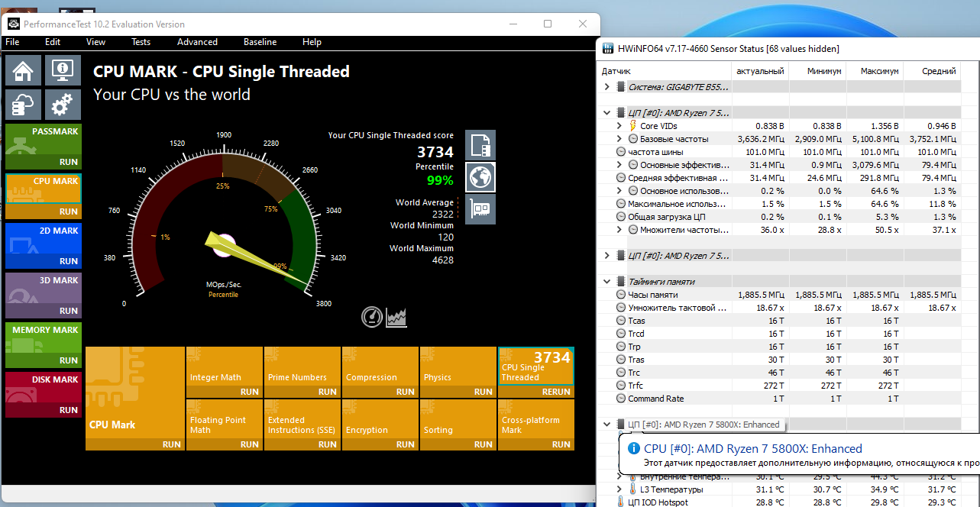Open the settings gears icon

click(x=63, y=104)
